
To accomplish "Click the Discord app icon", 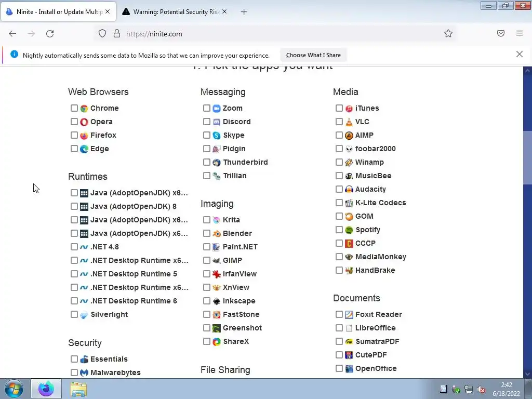I will (x=217, y=122).
